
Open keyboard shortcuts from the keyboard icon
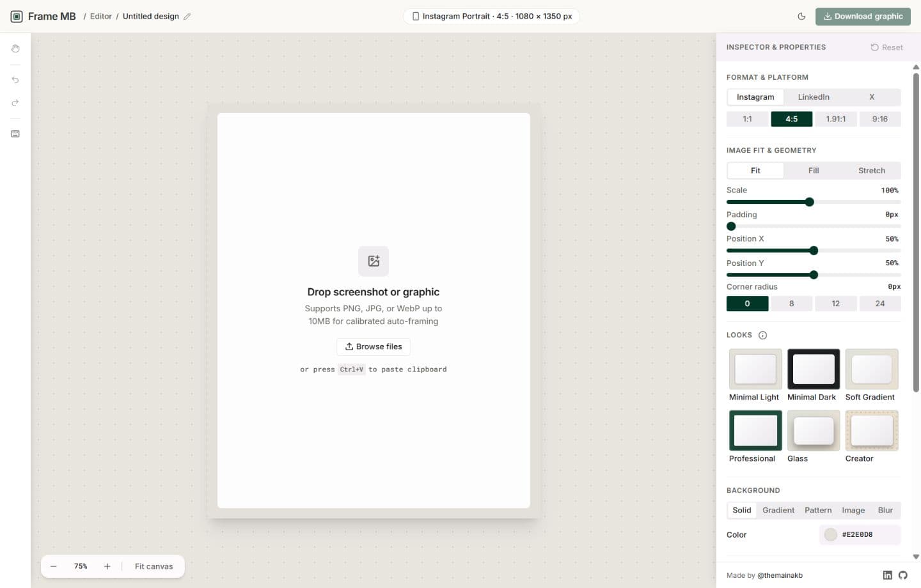[15, 134]
